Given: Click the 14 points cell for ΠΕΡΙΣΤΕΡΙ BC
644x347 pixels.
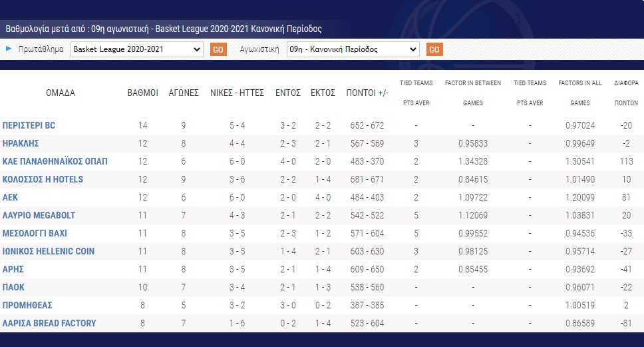Looking at the screenshot, I should [x=142, y=125].
